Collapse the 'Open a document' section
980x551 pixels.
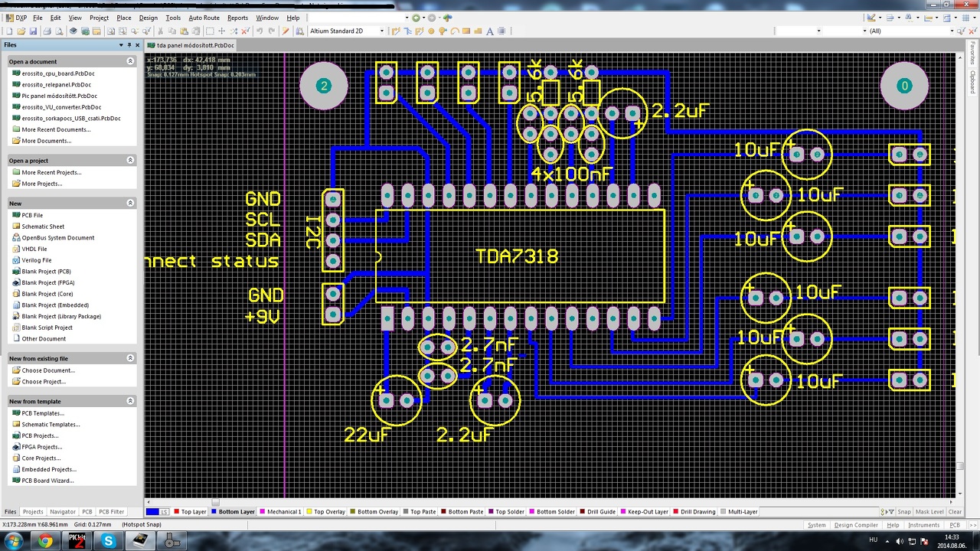[x=130, y=61]
